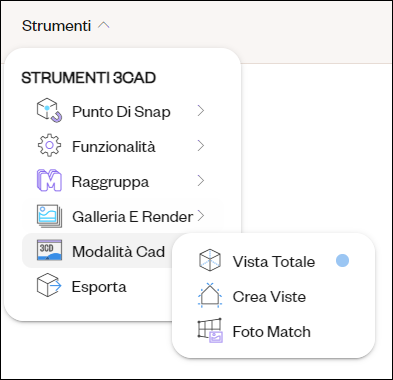Click the Punto Di Snap cube-magnet icon

point(49,110)
